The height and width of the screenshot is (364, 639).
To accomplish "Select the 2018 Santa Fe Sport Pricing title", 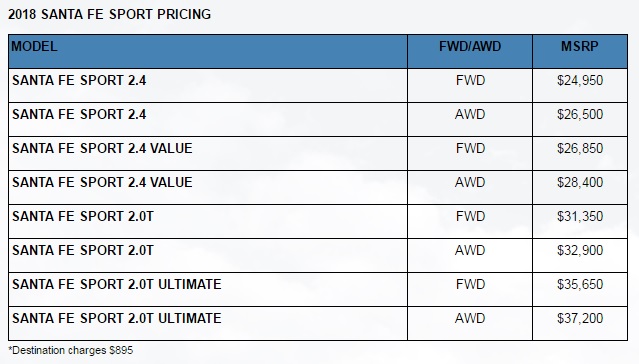I will [109, 14].
